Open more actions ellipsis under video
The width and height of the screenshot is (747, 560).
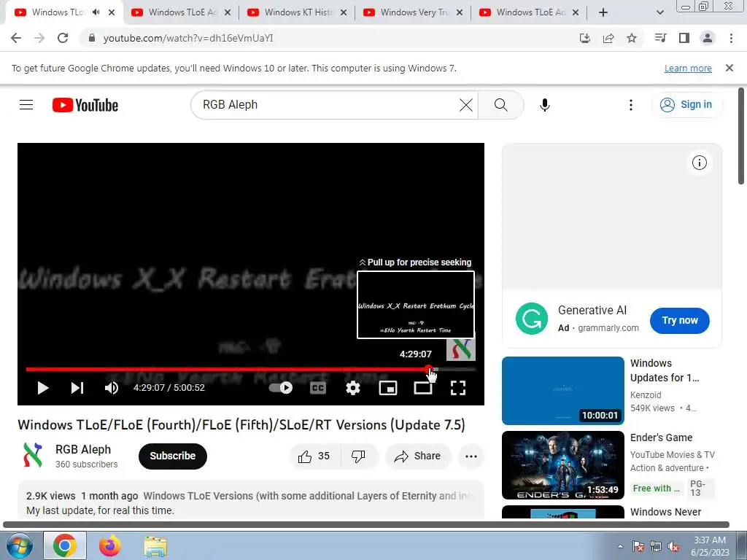tap(471, 456)
